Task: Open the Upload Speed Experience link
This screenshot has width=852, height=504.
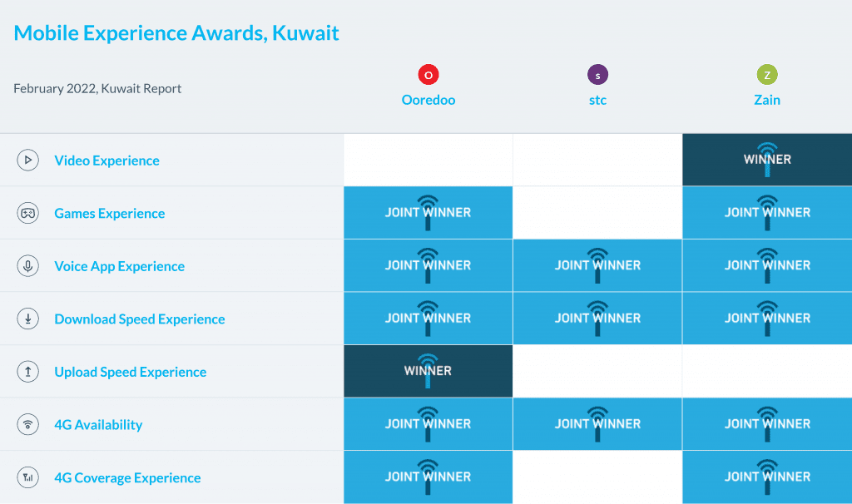Action: tap(131, 372)
